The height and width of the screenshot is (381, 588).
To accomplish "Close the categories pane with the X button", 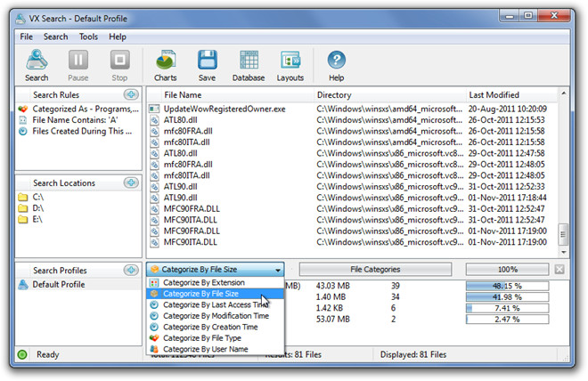I will coord(559,270).
